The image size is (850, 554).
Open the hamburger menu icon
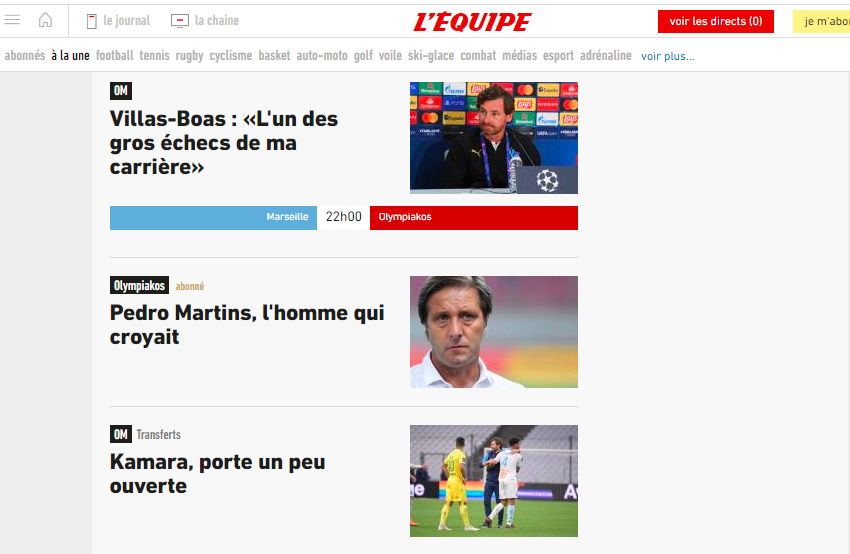(x=12, y=20)
